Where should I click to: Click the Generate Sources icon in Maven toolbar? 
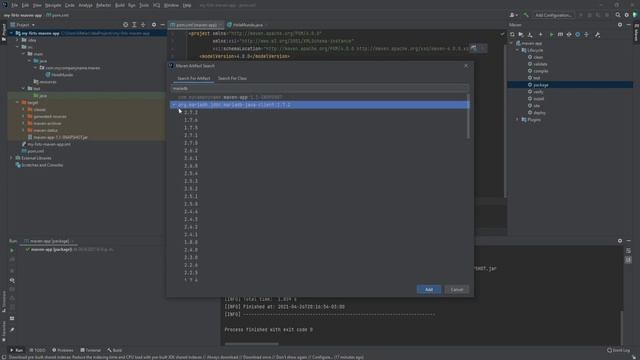pos(521,35)
